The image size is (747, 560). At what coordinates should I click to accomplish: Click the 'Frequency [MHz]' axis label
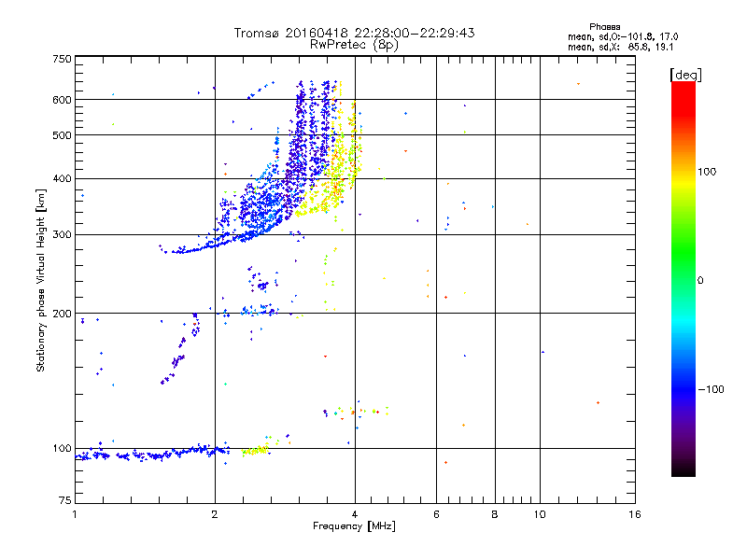pos(354,526)
